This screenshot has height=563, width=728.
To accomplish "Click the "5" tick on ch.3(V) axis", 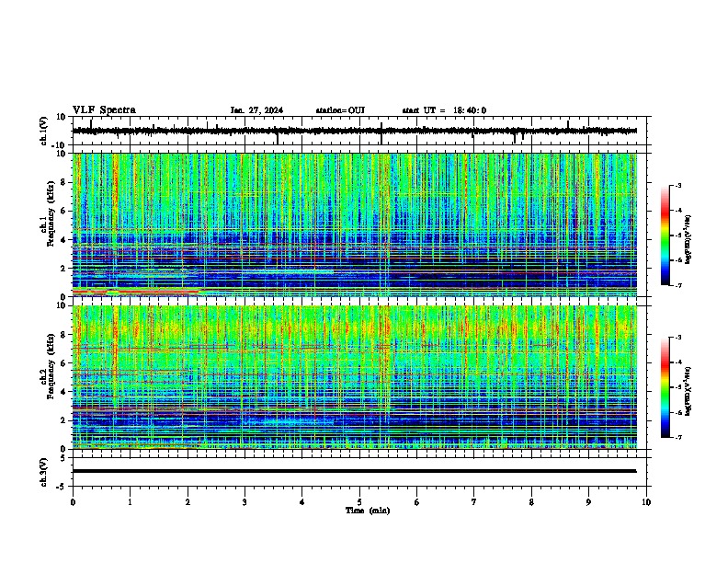I will tap(63, 458).
